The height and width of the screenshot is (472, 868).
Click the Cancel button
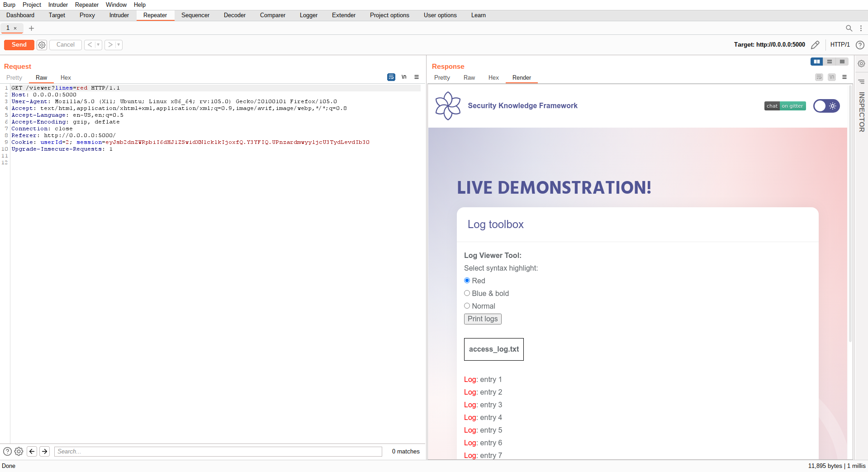pyautogui.click(x=66, y=45)
